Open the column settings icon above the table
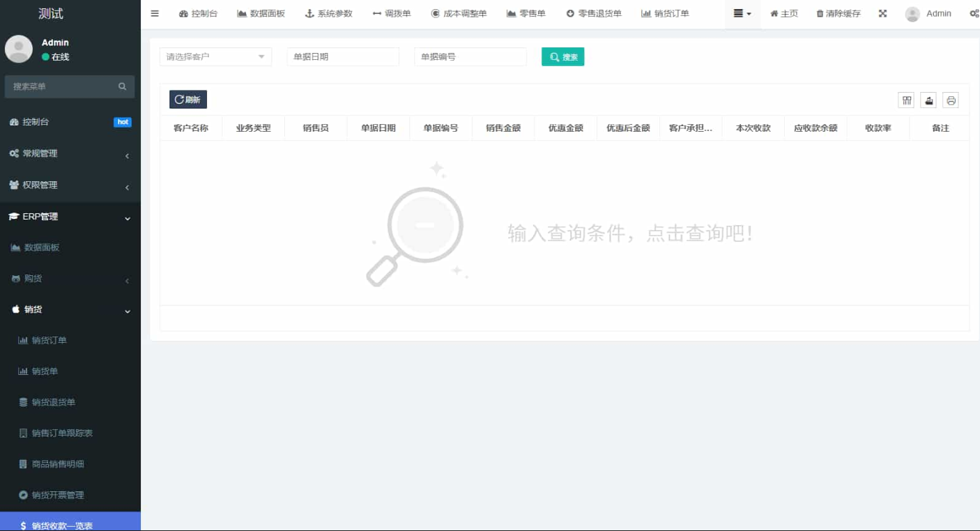 pyautogui.click(x=906, y=100)
